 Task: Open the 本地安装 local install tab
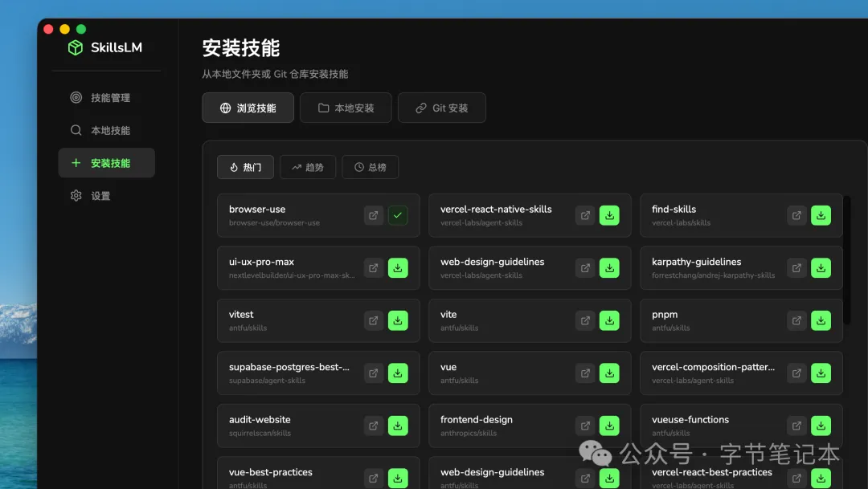(x=346, y=108)
